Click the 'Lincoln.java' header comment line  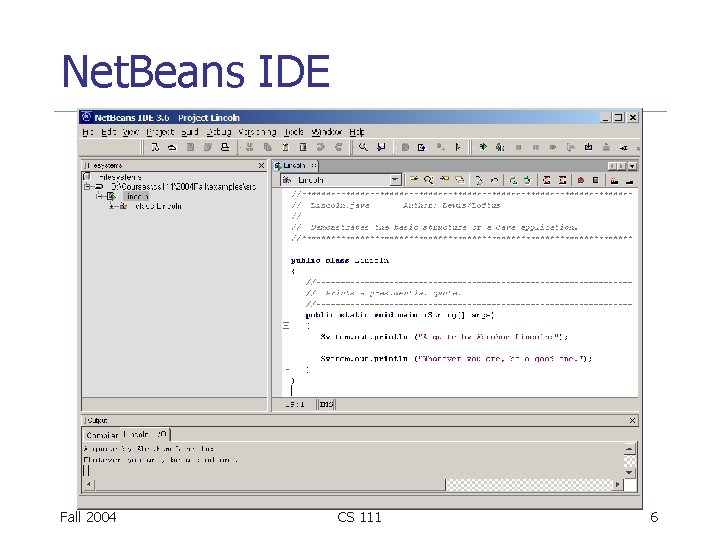(395, 206)
